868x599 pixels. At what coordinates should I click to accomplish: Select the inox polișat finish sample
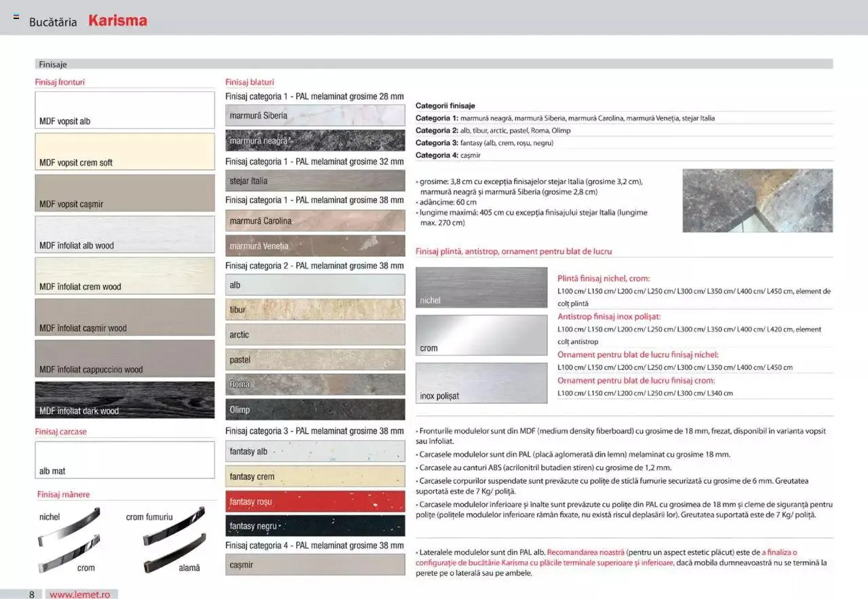481,383
